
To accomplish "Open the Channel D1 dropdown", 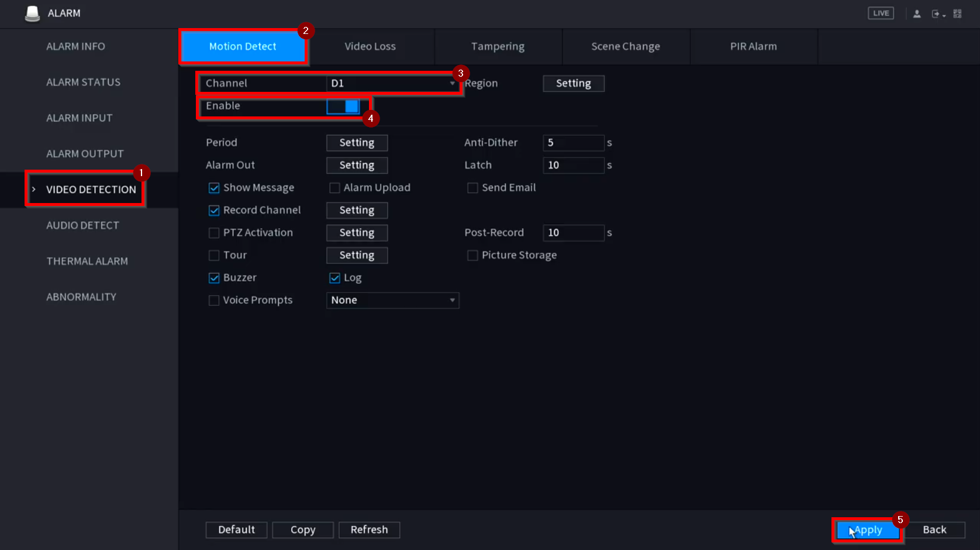I will 392,84.
